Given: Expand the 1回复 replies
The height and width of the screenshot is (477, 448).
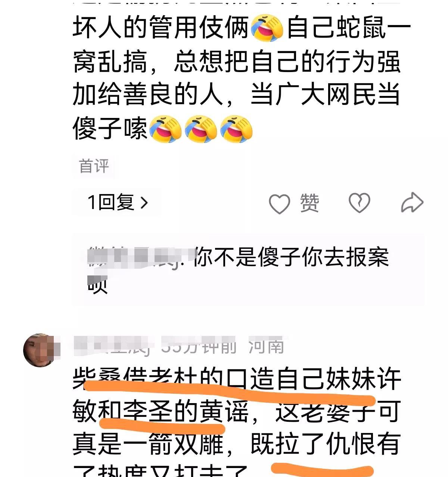Looking at the screenshot, I should pyautogui.click(x=117, y=202).
